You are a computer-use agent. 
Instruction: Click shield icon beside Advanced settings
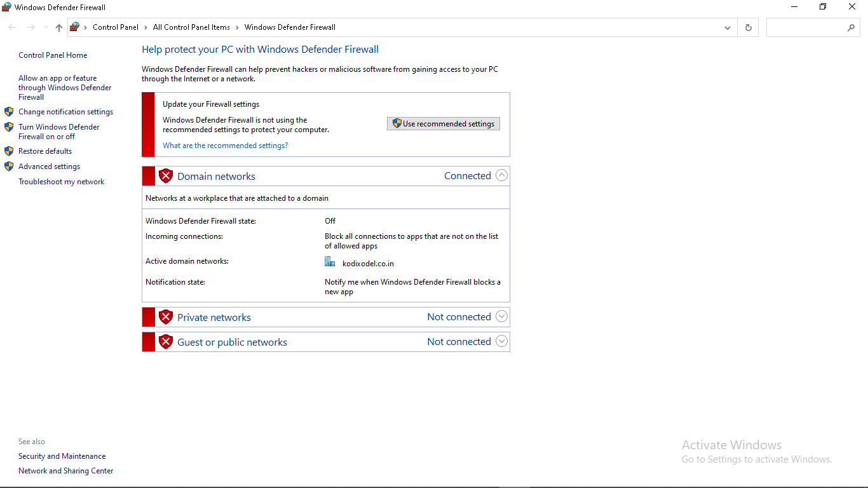click(9, 166)
